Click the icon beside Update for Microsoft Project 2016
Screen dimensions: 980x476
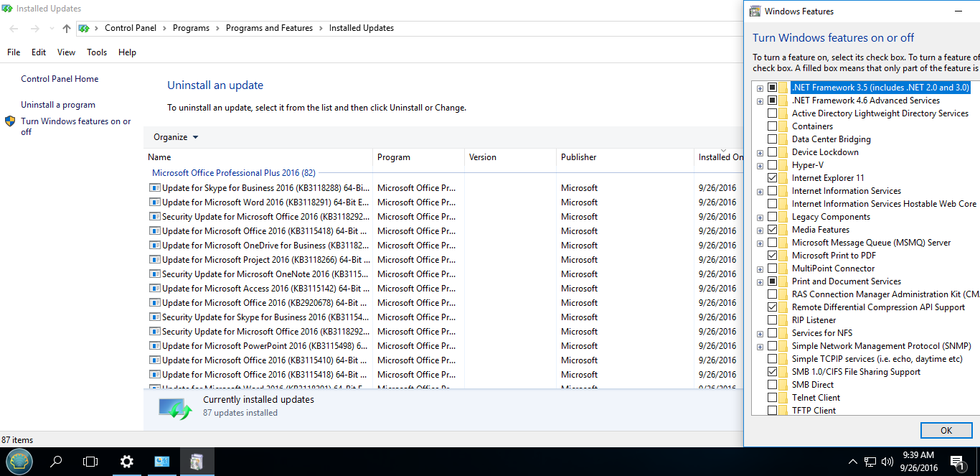point(155,260)
